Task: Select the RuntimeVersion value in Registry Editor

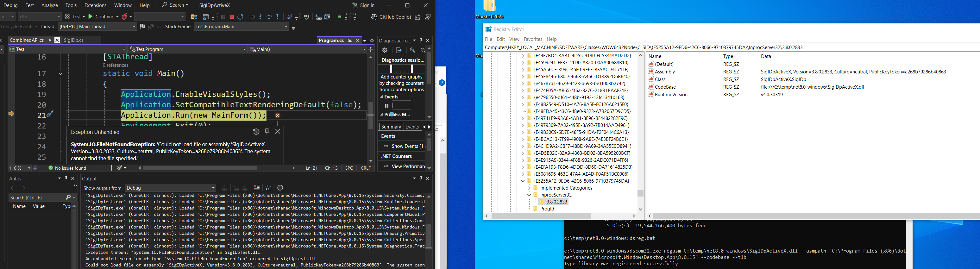Action: [x=671, y=94]
